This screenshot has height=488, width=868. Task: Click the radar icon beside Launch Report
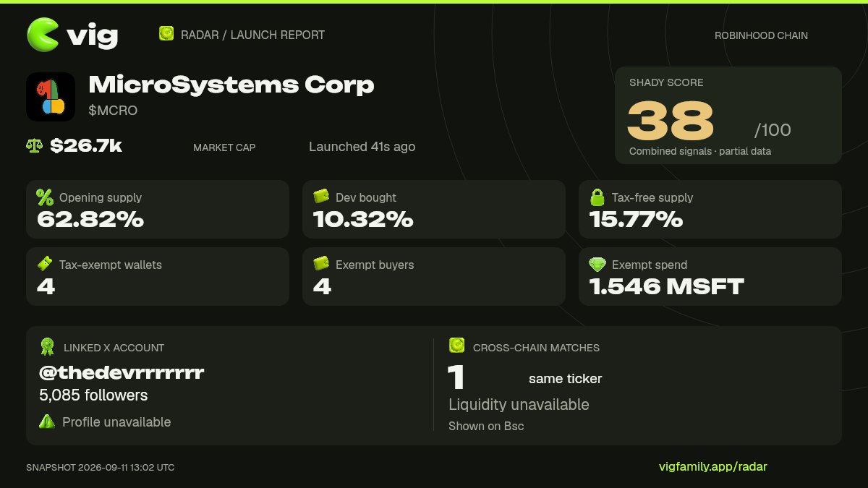(x=166, y=33)
